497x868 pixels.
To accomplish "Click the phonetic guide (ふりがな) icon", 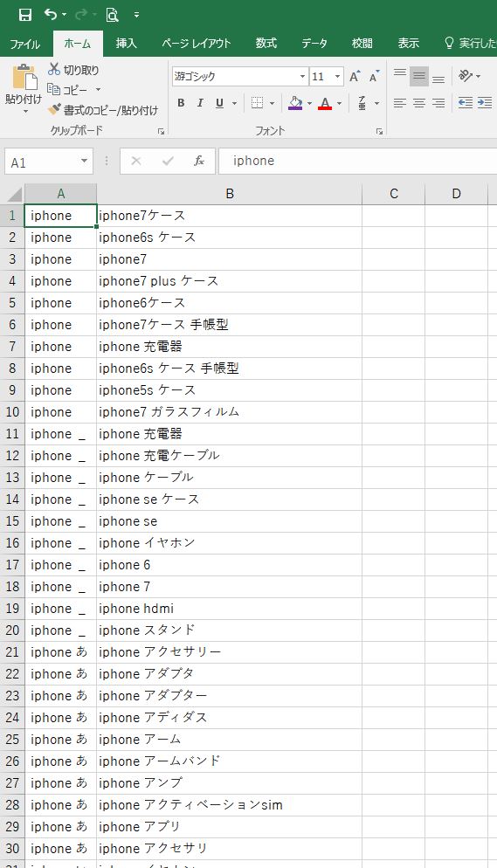I will click(362, 103).
